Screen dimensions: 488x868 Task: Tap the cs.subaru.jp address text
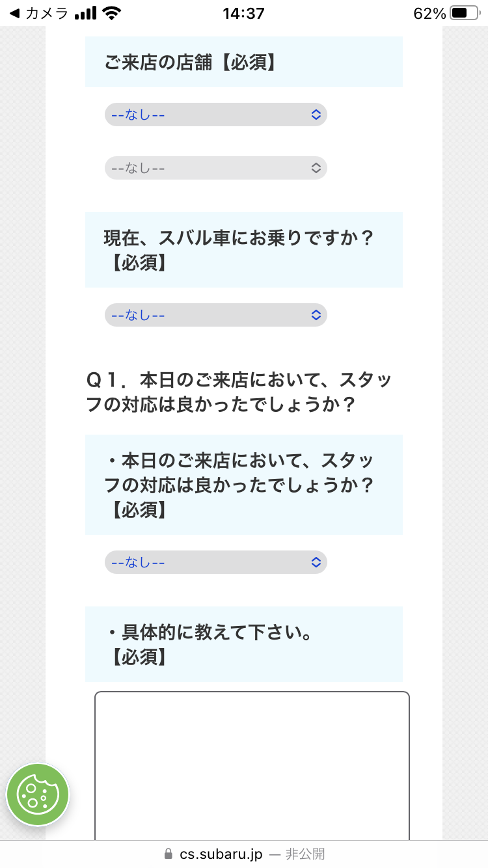pos(221,854)
